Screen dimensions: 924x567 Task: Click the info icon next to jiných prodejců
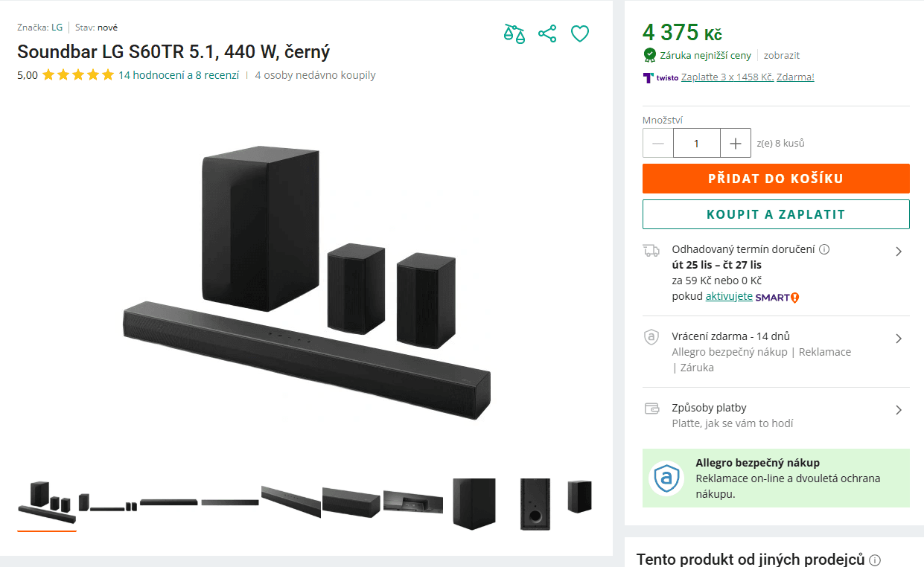[x=874, y=559]
